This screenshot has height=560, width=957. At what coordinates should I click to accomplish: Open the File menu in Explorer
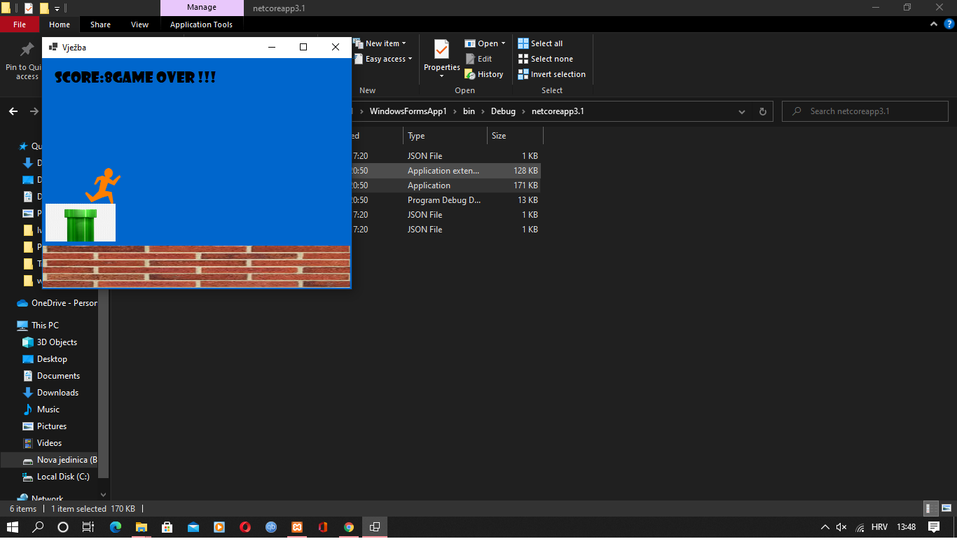pos(20,24)
